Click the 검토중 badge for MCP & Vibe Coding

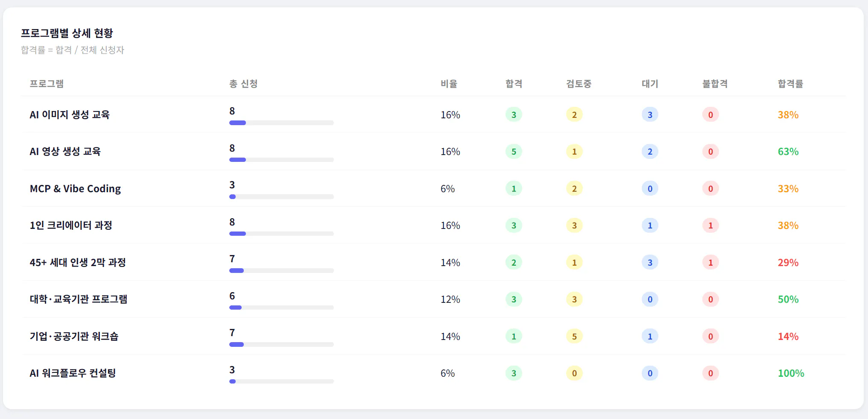[574, 188]
